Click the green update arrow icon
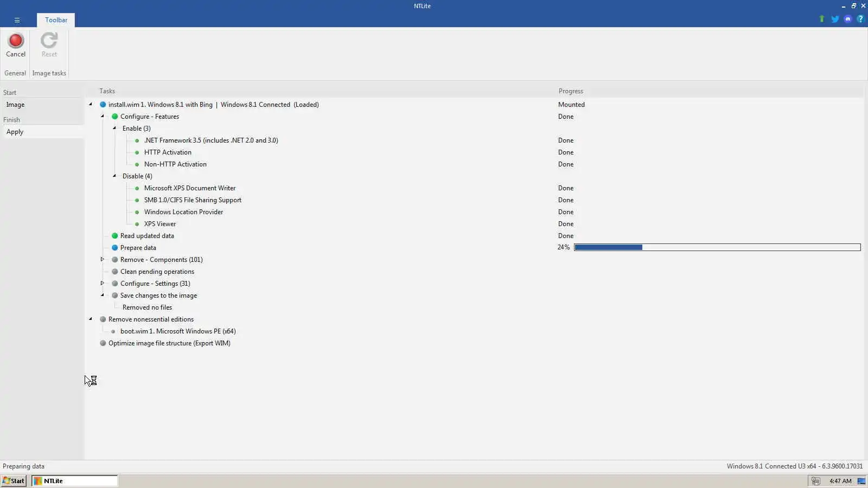Viewport: 868px width, 488px height. (821, 19)
